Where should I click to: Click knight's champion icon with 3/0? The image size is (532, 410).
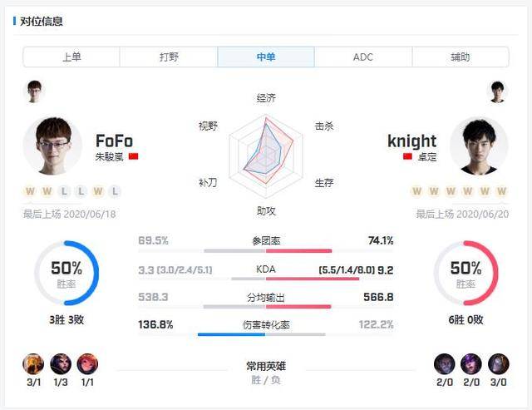pyautogui.click(x=498, y=364)
